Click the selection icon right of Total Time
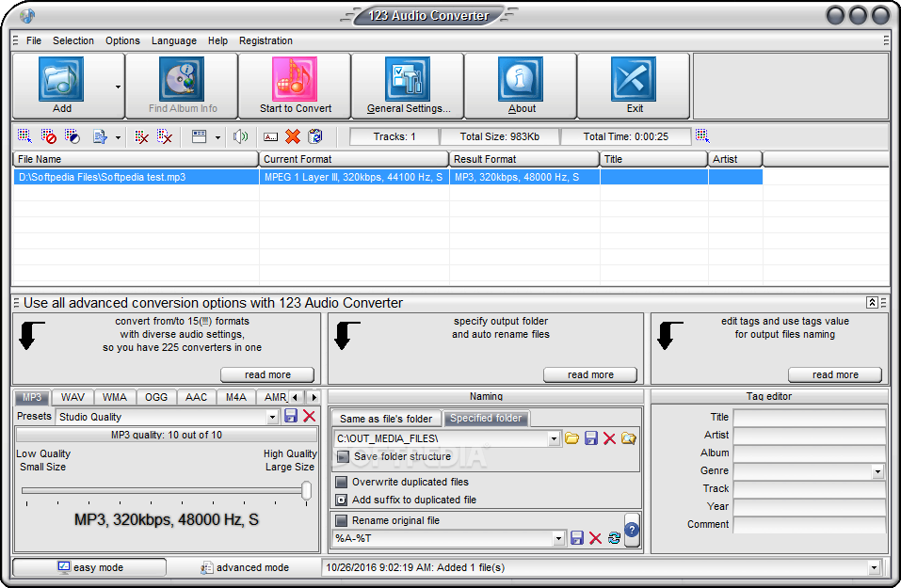Viewport: 901px width, 588px height. click(702, 136)
